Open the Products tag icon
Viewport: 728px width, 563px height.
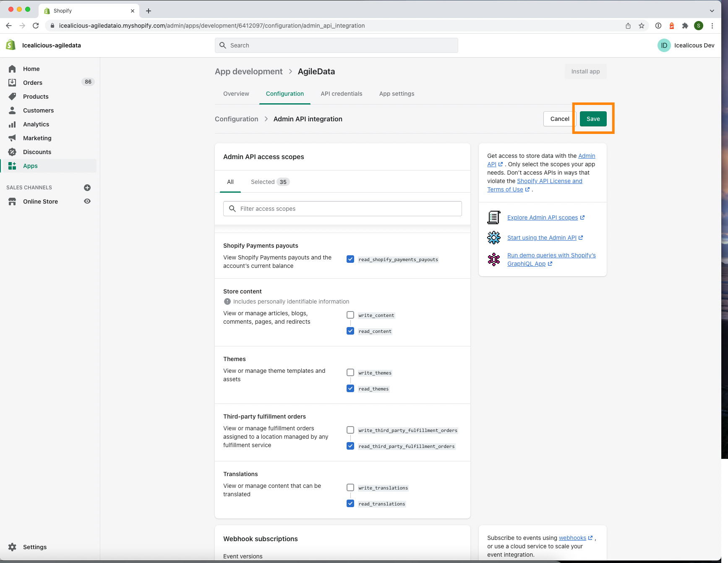click(12, 97)
